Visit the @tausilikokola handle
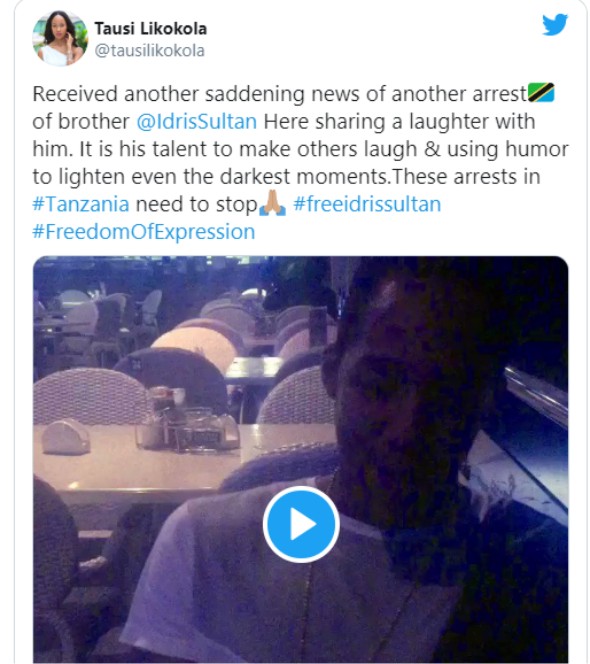The width and height of the screenshot is (590, 664). point(150,50)
